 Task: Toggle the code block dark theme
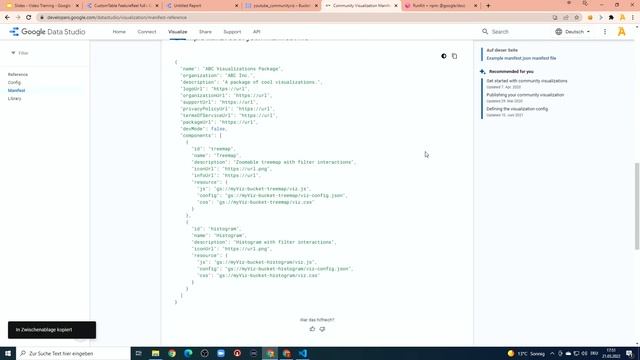(x=444, y=56)
